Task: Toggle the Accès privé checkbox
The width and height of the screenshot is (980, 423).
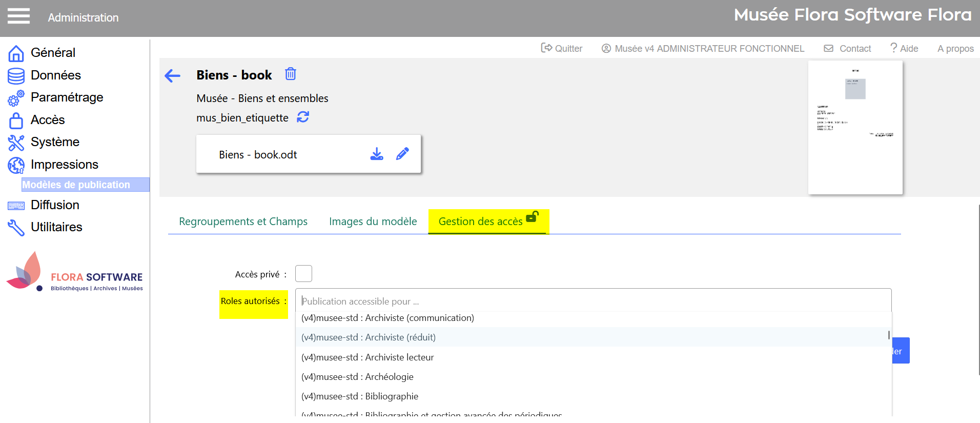Action: pos(303,274)
